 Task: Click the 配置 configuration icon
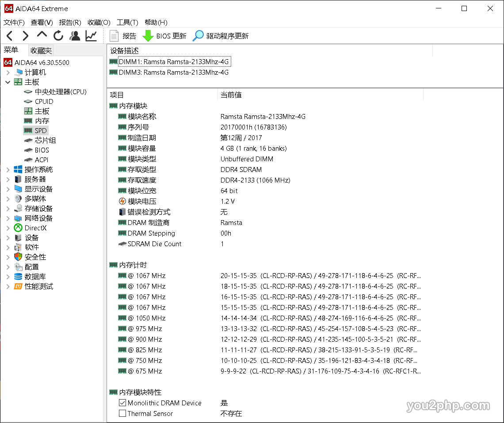[x=18, y=267]
